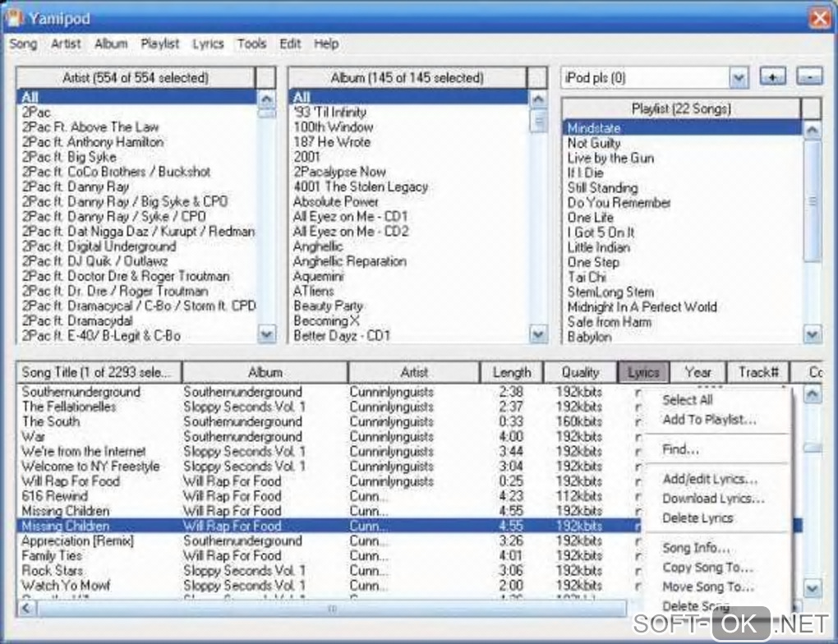The image size is (838, 644).
Task: Select playlist song Babylon
Action: 683,337
